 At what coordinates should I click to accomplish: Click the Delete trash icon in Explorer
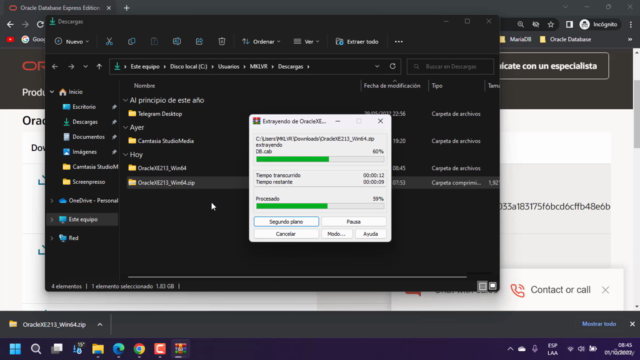click(222, 42)
